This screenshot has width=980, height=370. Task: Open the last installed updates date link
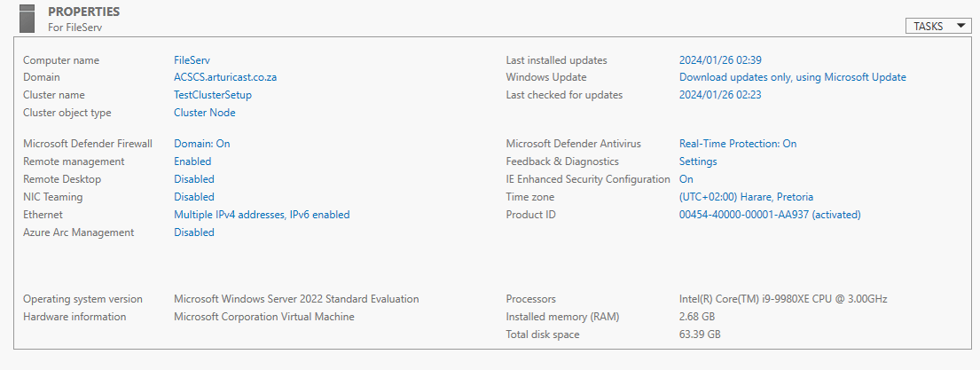pos(720,60)
